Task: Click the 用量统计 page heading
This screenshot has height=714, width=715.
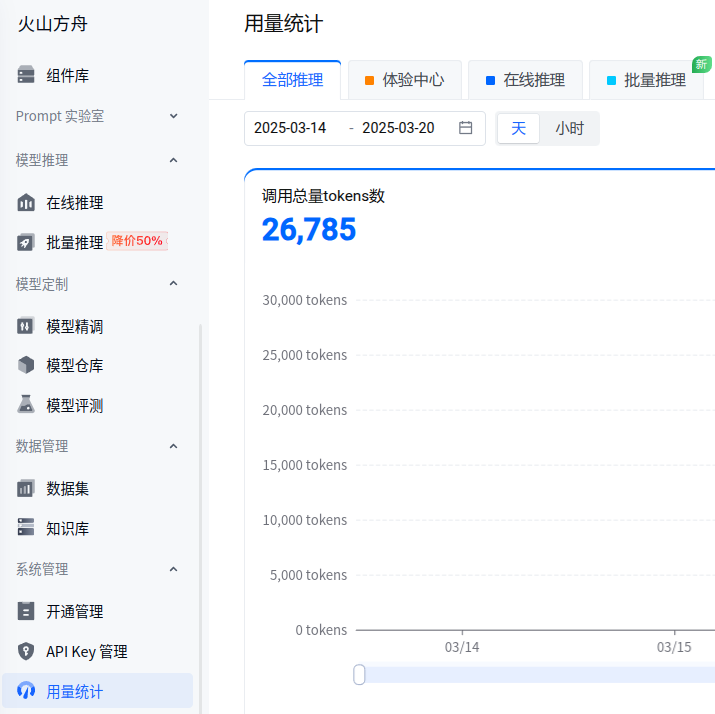Action: (284, 24)
